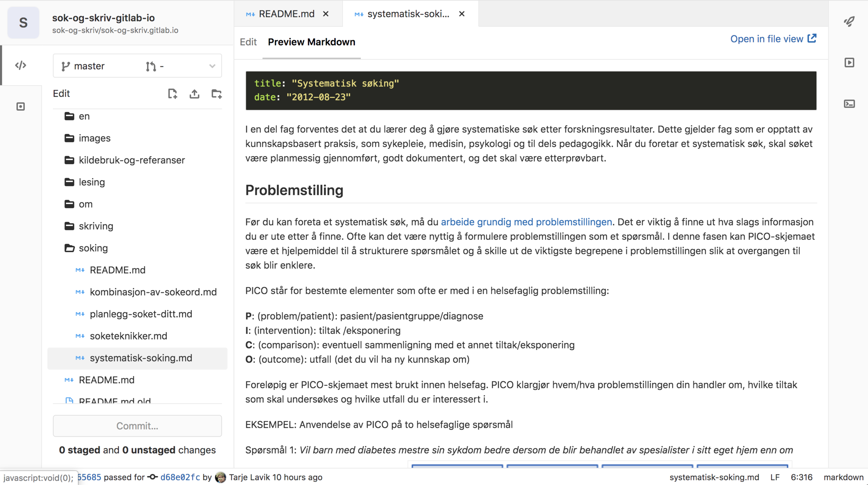Click the Commit... button
868x485 pixels.
137,426
